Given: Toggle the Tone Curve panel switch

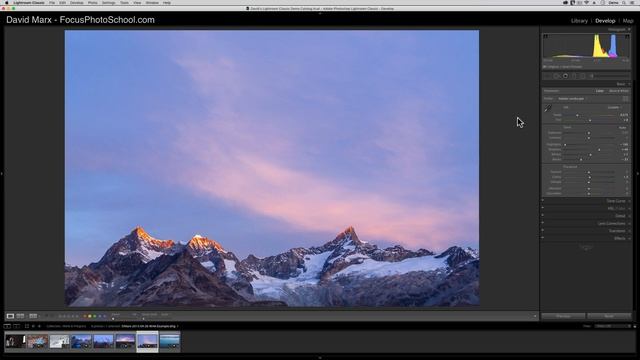Looking at the screenshot, I should click(x=542, y=200).
